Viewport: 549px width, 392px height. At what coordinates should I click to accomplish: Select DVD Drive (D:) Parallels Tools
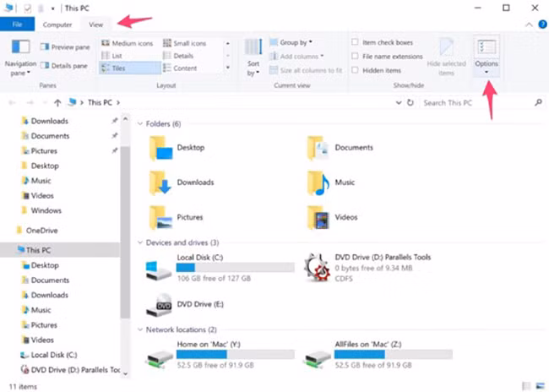coord(367,268)
